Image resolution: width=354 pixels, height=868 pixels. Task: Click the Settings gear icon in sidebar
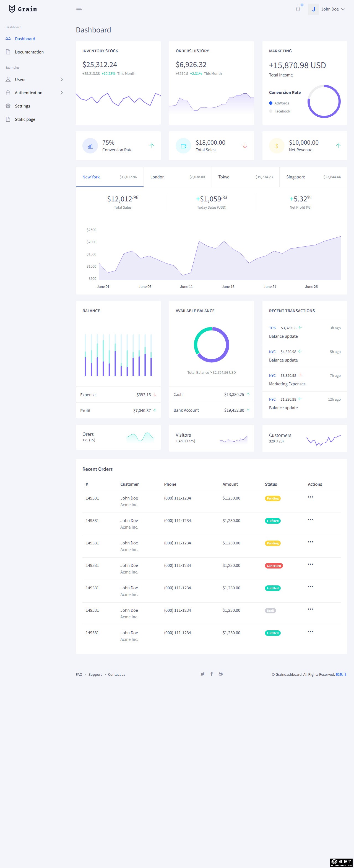click(8, 106)
